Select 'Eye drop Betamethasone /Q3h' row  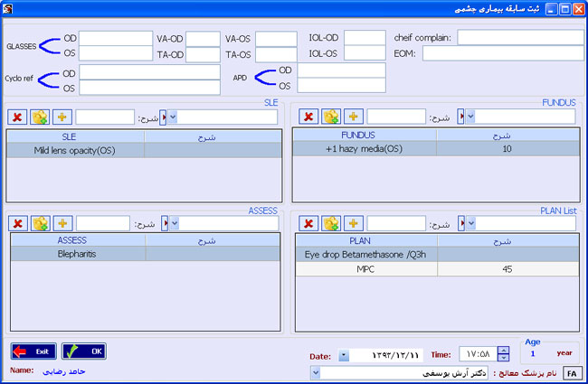point(437,255)
